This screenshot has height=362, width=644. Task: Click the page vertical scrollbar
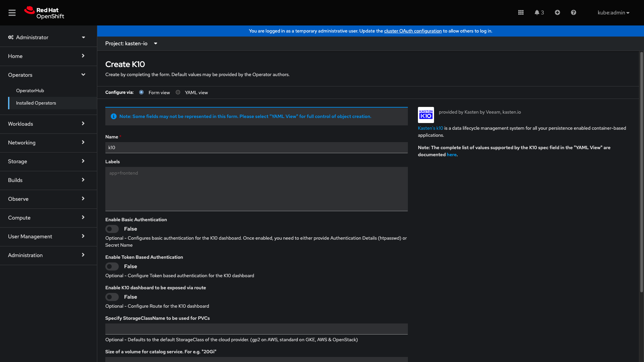pos(641,172)
